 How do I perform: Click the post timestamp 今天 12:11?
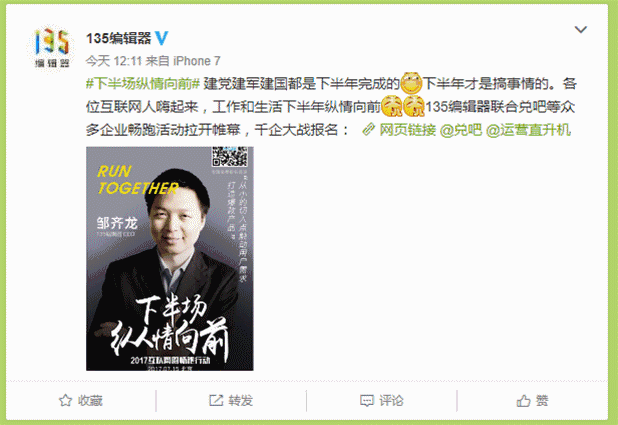(114, 61)
